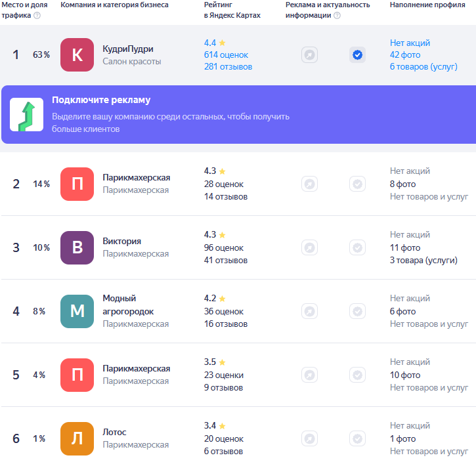Click the '14 %' traffic share

[41, 184]
